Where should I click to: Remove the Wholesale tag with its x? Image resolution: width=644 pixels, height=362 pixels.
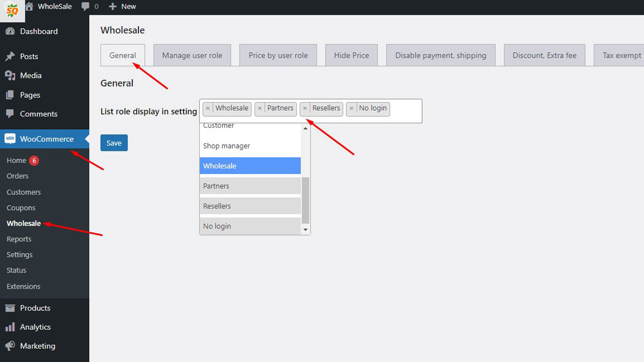point(208,108)
